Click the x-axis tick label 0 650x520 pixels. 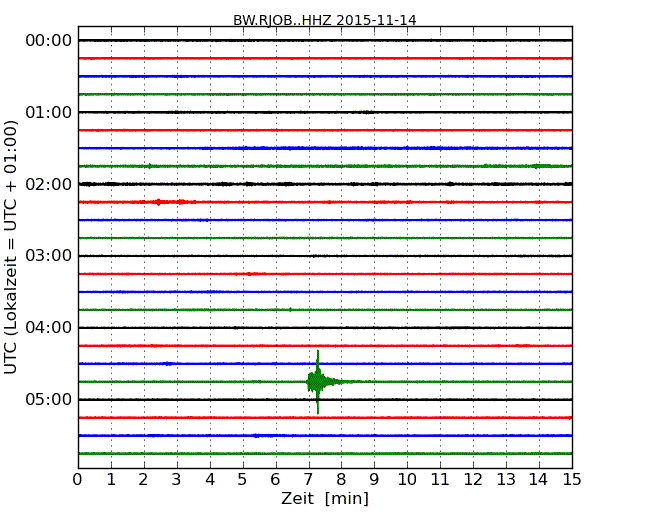(x=78, y=480)
